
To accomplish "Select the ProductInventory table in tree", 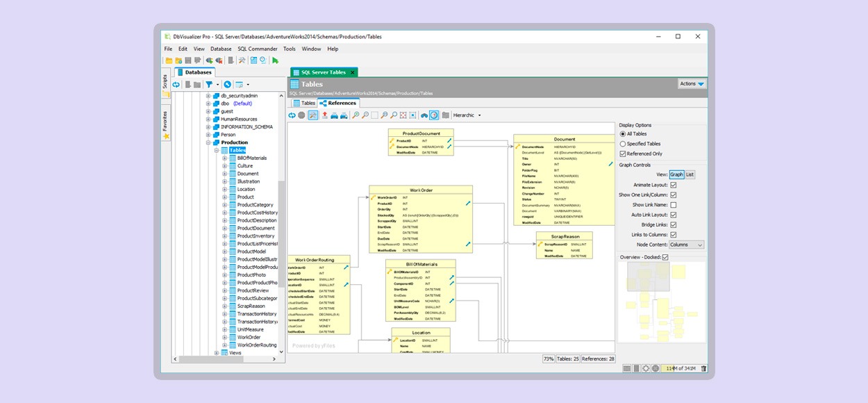I will click(256, 236).
